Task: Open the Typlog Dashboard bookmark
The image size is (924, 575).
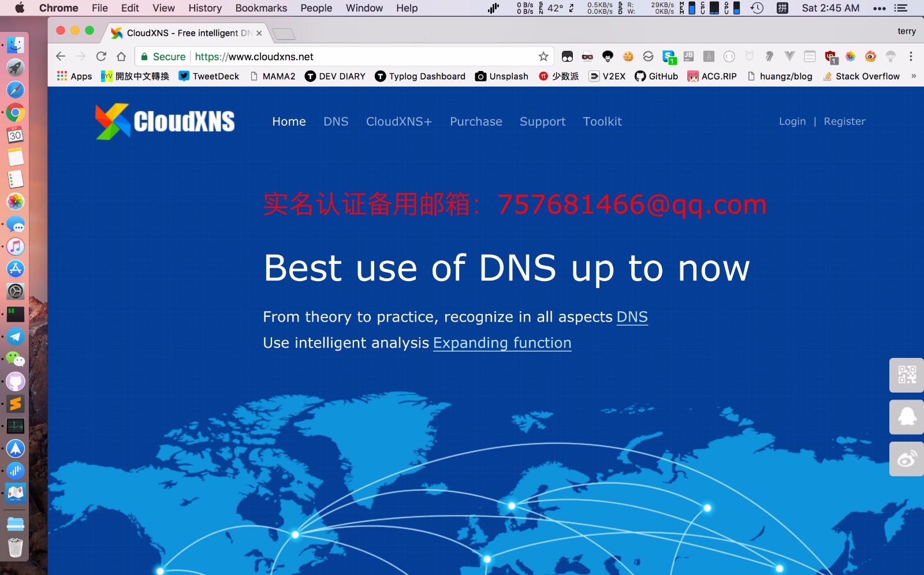Action: point(420,76)
